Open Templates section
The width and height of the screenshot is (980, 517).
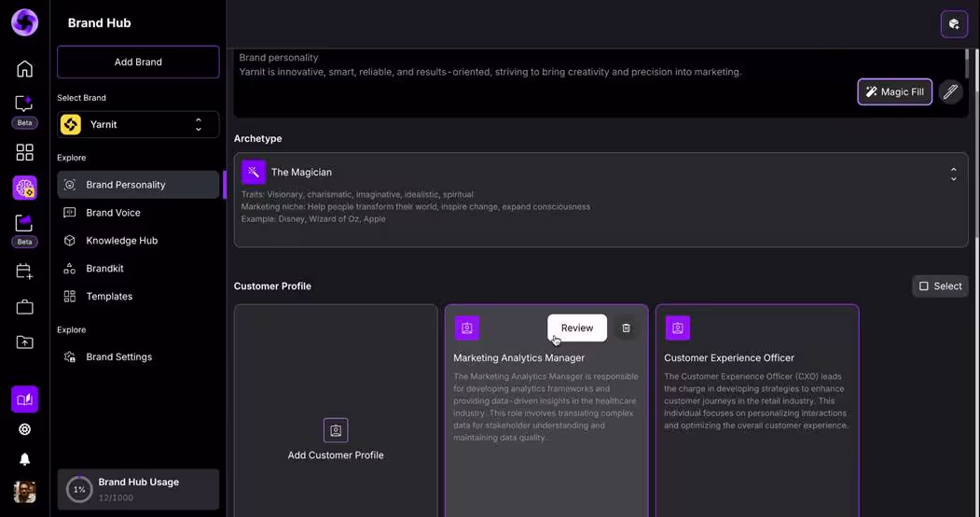[x=138, y=297]
